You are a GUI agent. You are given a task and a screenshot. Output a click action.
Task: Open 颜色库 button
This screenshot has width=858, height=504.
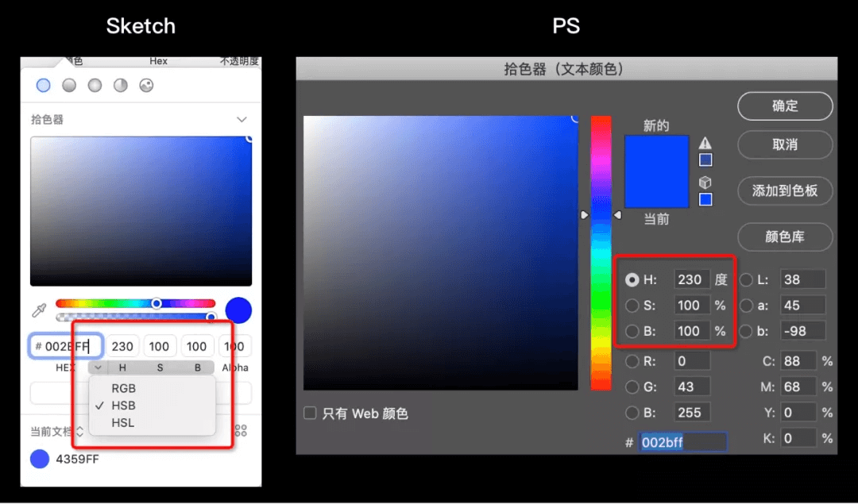(x=785, y=237)
